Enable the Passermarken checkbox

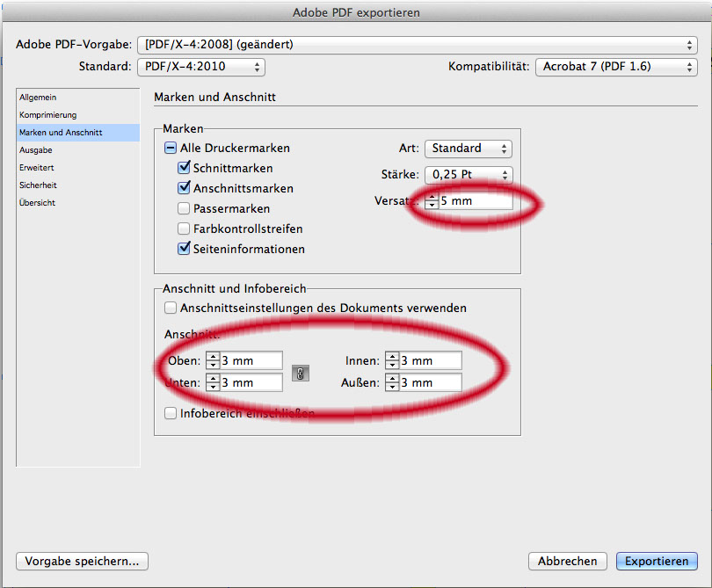click(184, 208)
